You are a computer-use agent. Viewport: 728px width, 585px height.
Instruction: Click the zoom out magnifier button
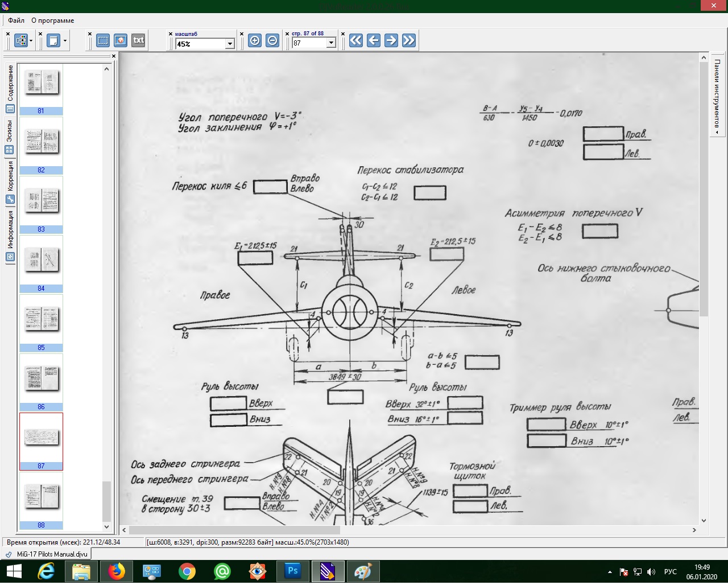(272, 40)
